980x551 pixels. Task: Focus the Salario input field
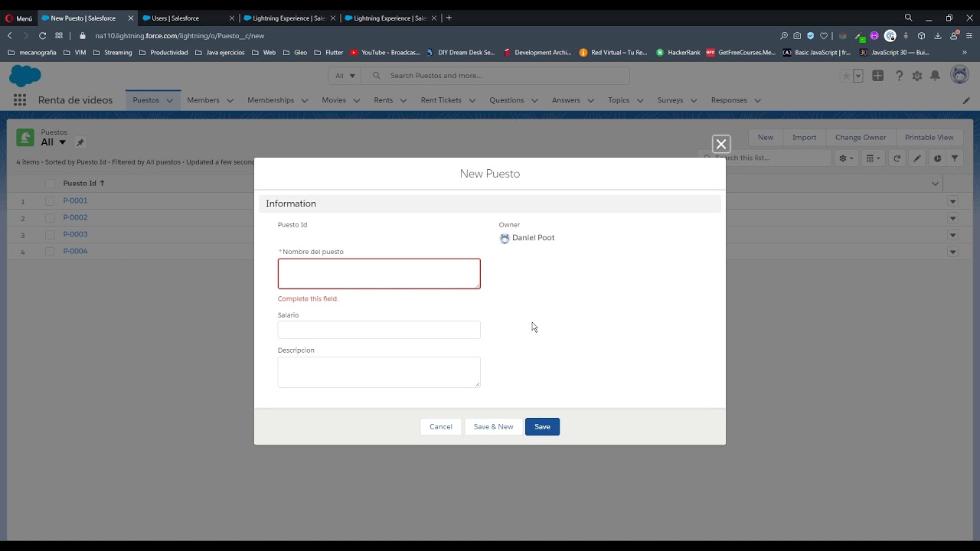[x=379, y=330]
